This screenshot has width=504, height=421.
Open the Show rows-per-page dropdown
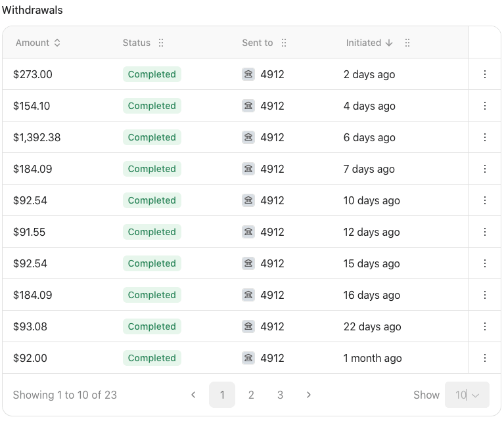point(467,395)
